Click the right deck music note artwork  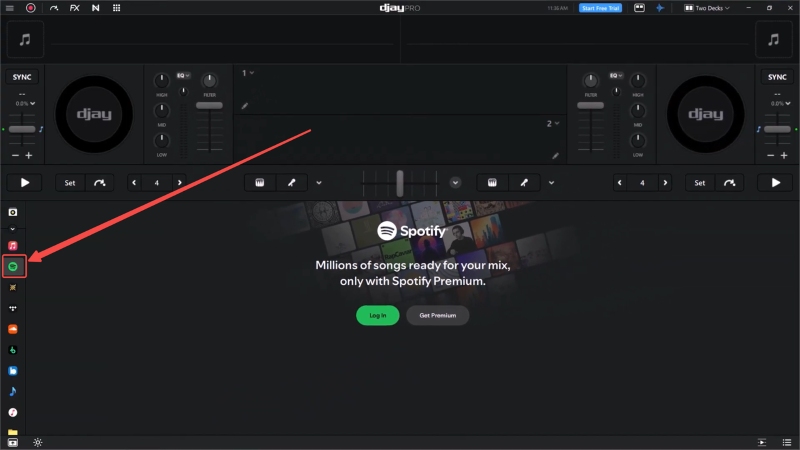(x=773, y=39)
